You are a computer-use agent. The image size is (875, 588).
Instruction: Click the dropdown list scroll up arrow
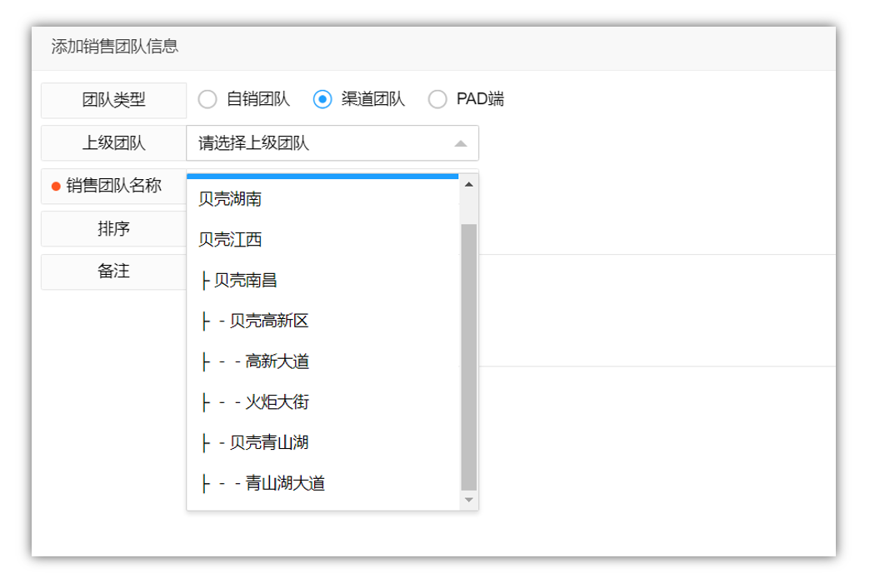click(x=468, y=184)
